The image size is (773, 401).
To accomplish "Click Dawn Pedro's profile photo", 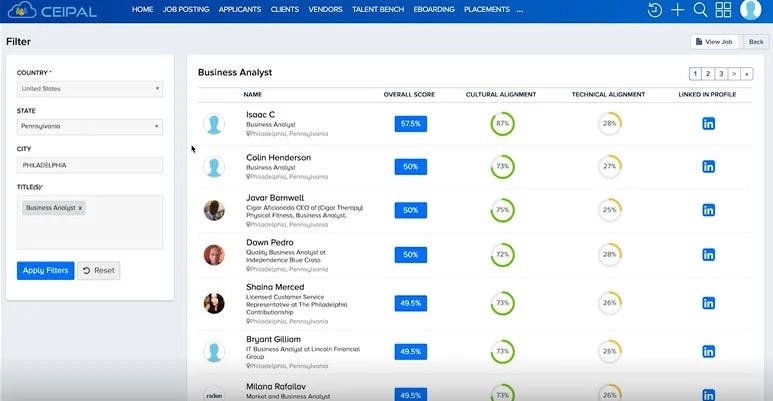I will click(x=214, y=255).
